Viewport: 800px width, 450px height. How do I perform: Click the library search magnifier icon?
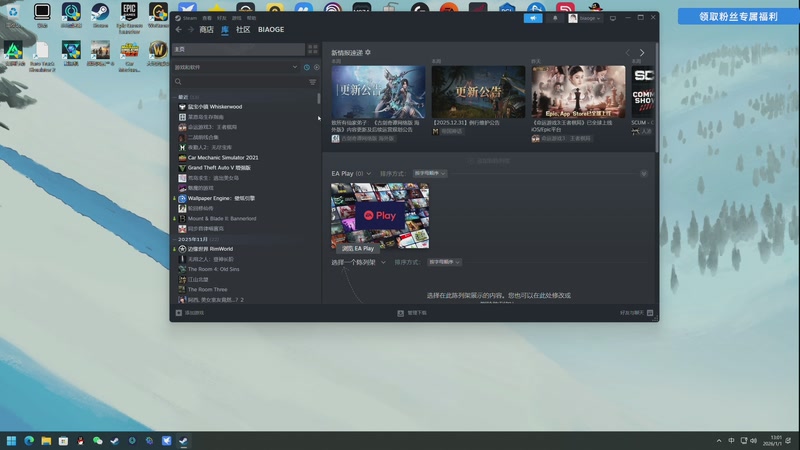point(178,82)
